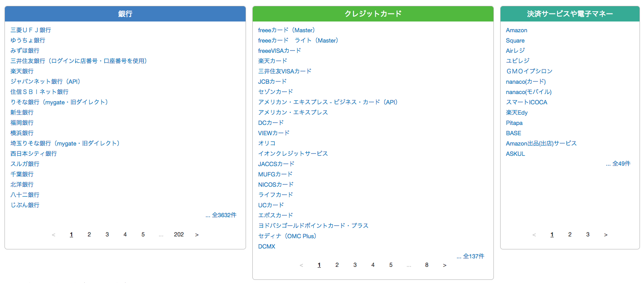Open ＧＭＯイプシロン link
Image resolution: width=644 pixels, height=283 pixels.
(x=529, y=71)
